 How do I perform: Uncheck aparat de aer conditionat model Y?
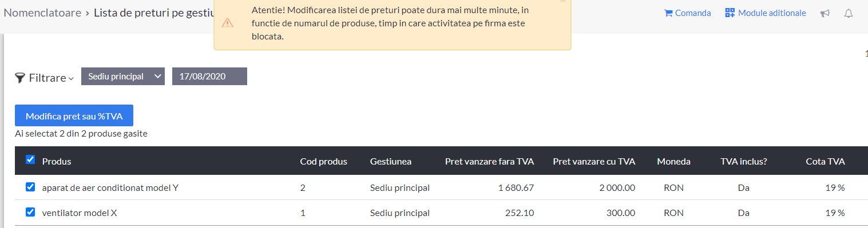point(30,187)
